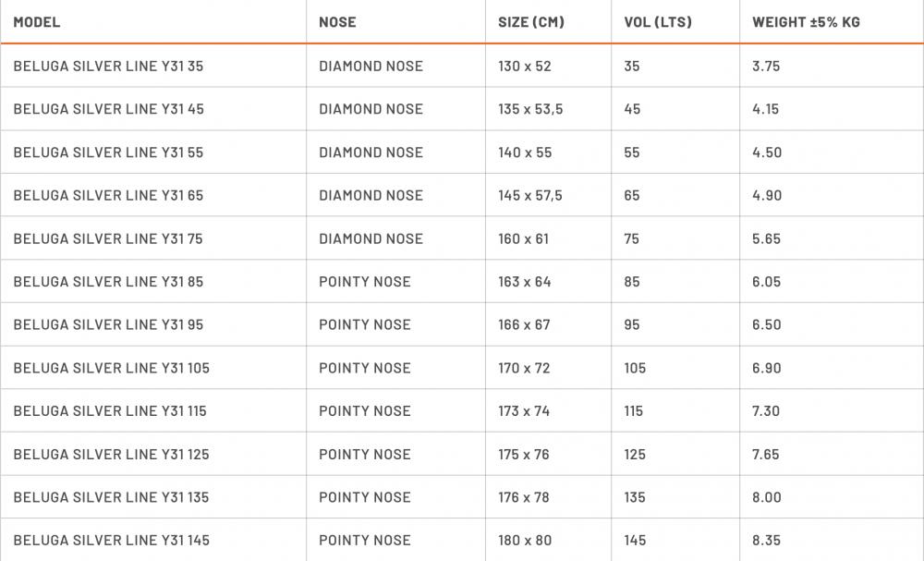
Task: Click the 145 x 57,5 size cell
Action: pos(530,195)
